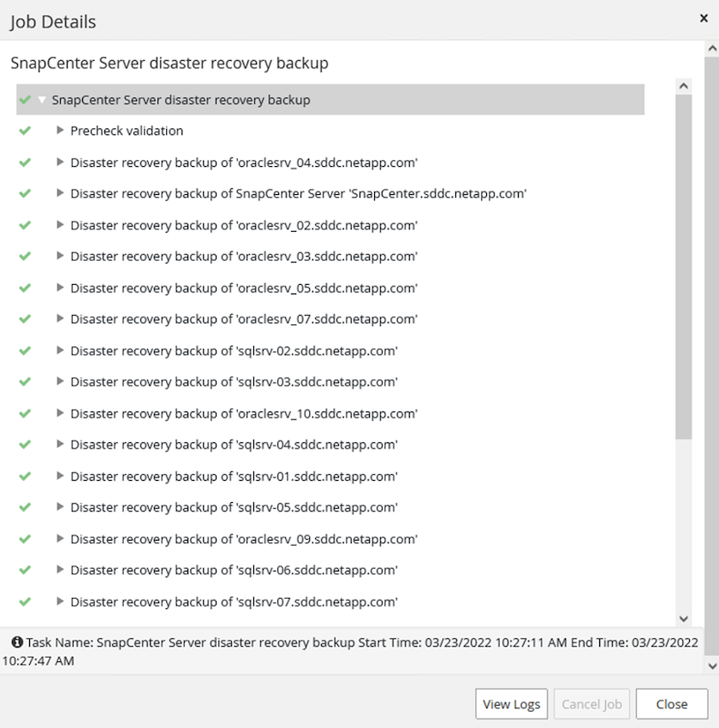Click heading "SnapCenter Server disaster recovery backup"
The height and width of the screenshot is (728, 719).
pyautogui.click(x=169, y=63)
